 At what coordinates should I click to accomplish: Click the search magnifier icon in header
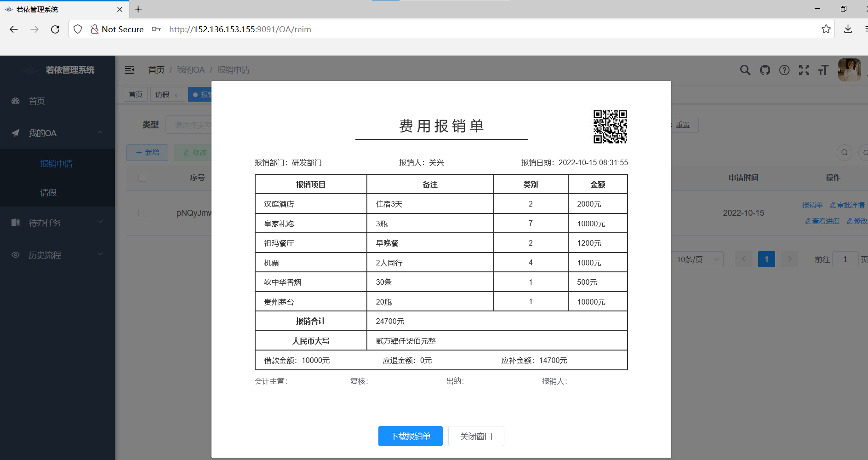(x=745, y=70)
